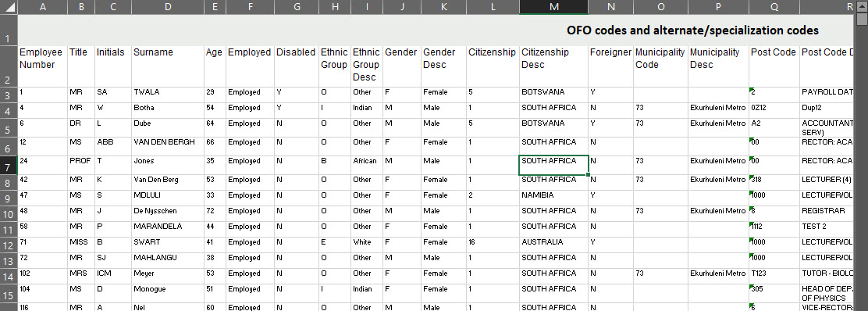Select initials cell 'ICM'
The image size is (868, 311).
[x=113, y=276]
